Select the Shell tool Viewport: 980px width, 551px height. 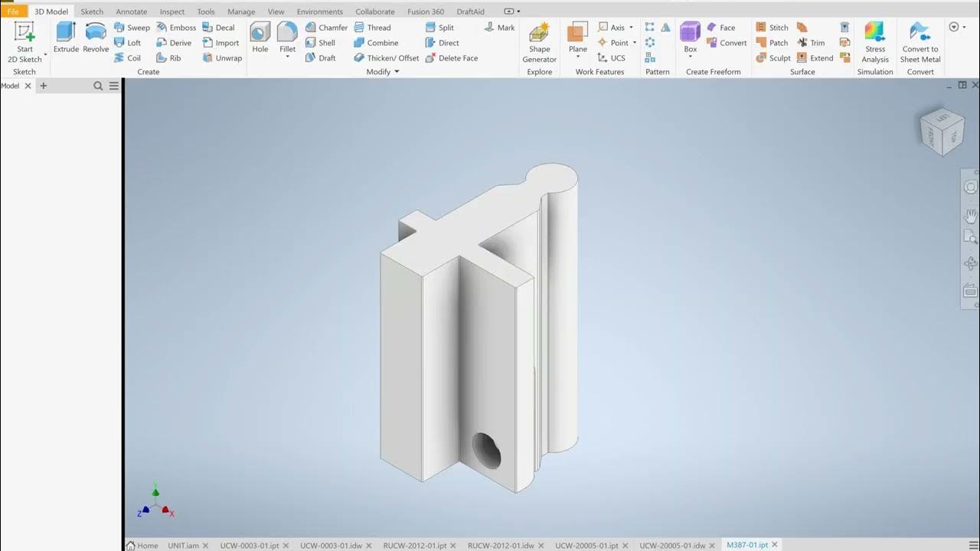[x=320, y=43]
